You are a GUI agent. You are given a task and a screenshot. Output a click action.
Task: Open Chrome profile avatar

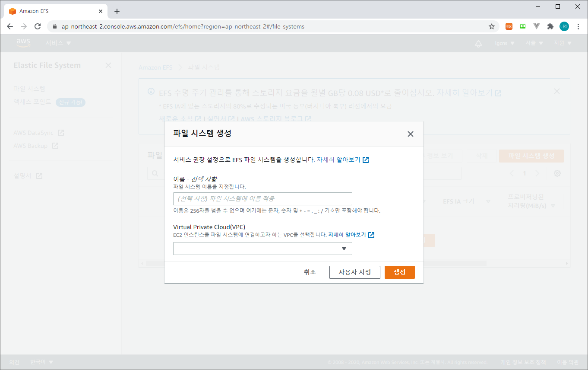click(x=564, y=26)
